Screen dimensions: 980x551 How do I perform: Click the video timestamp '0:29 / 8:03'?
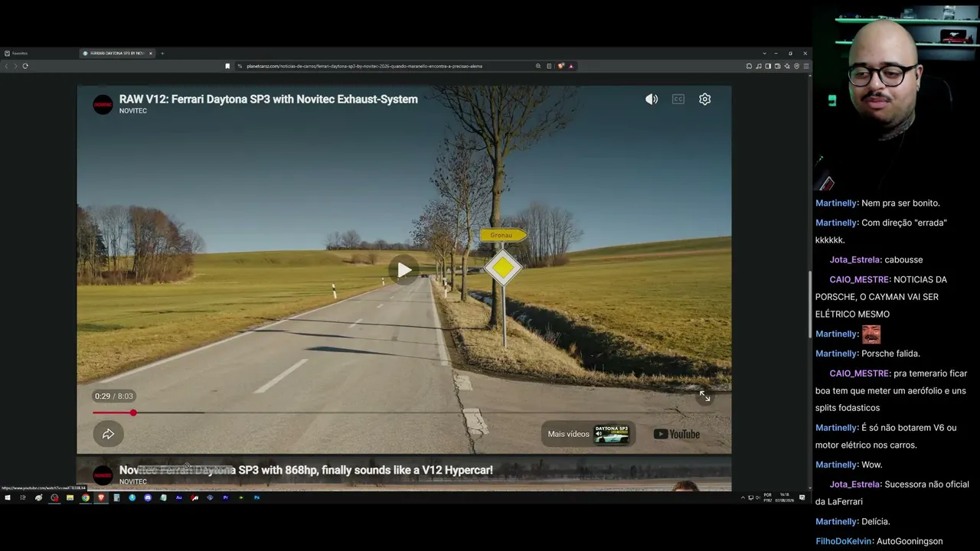click(x=114, y=396)
